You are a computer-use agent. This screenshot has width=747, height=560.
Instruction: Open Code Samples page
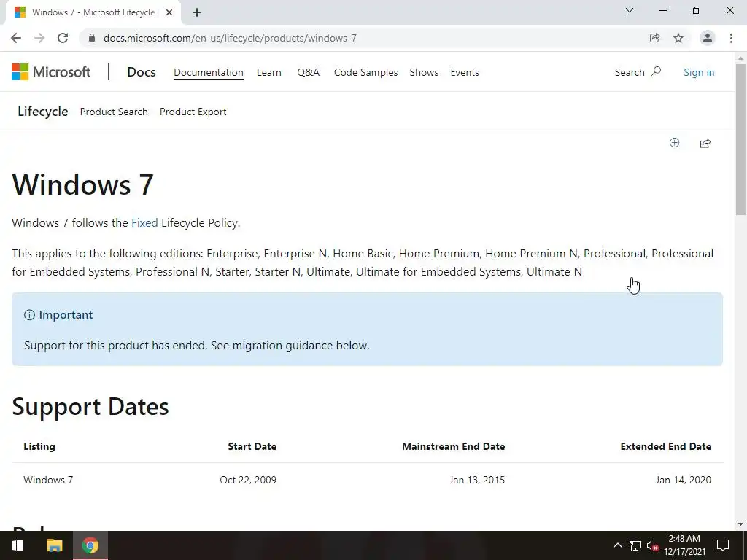pyautogui.click(x=366, y=72)
